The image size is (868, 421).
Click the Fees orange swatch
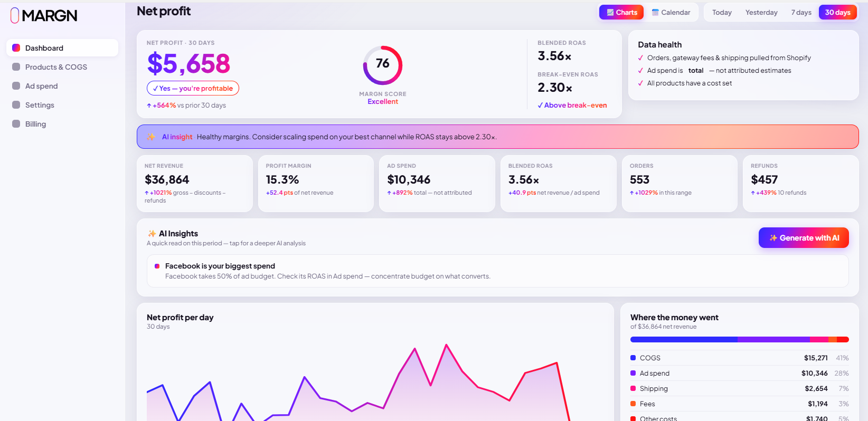(x=633, y=404)
